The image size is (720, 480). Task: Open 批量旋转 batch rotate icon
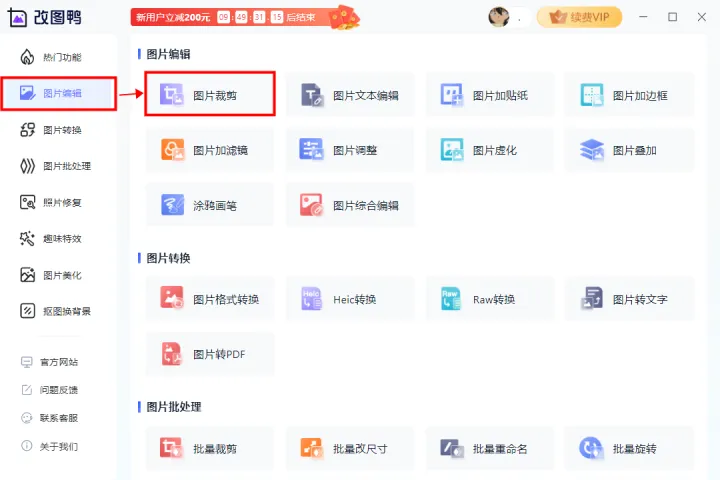(x=591, y=448)
